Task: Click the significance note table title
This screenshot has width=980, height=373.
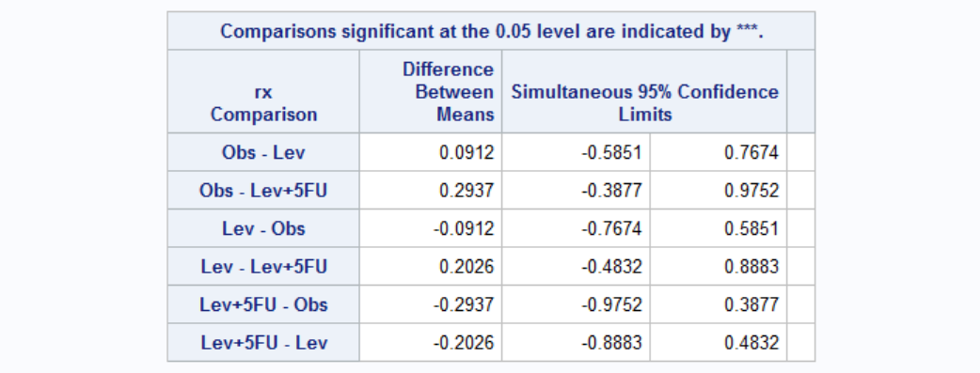Action: [x=491, y=31]
